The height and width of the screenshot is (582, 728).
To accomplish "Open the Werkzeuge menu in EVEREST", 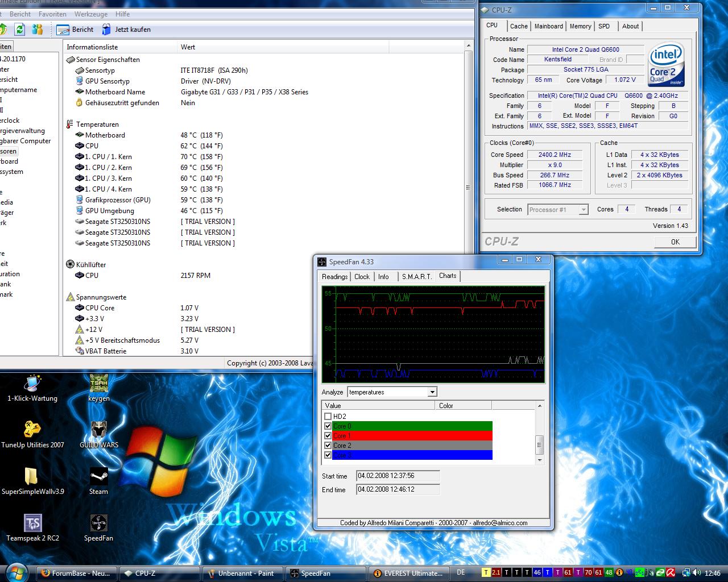I will [x=90, y=14].
